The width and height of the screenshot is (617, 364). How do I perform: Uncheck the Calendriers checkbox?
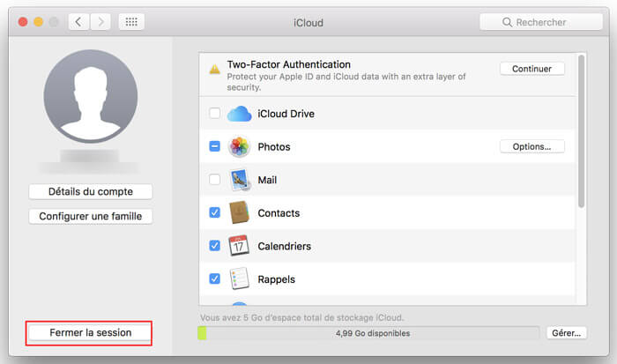point(214,246)
